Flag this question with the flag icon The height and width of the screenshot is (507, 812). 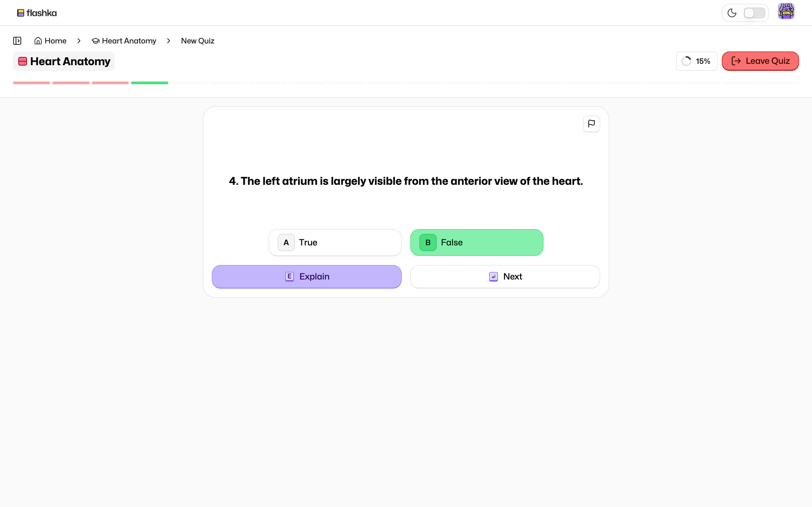click(591, 124)
